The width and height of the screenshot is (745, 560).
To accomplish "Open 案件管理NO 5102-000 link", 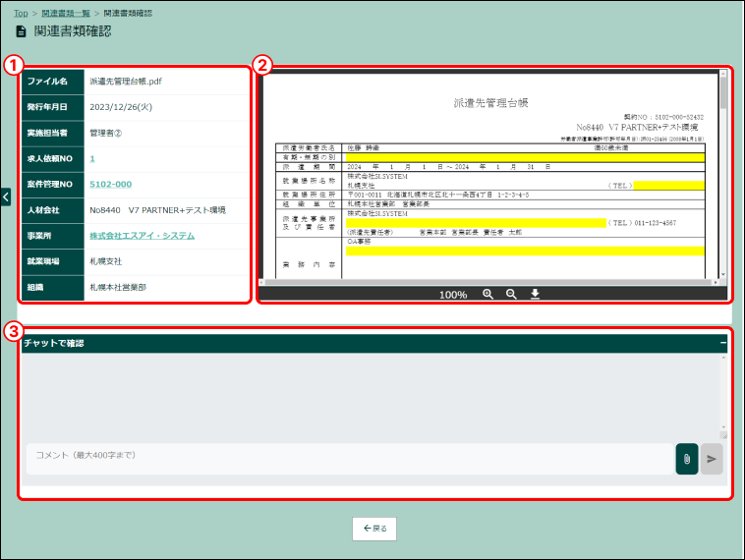I will 111,185.
